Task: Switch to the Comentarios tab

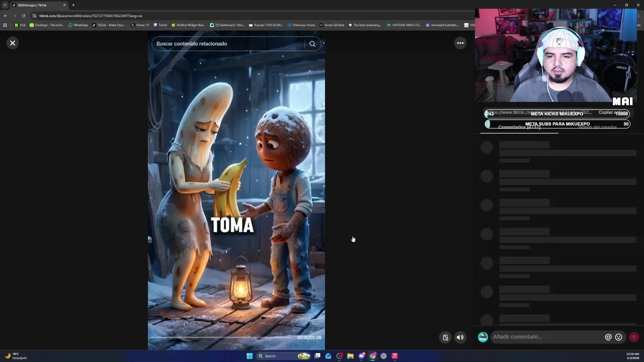Action: 519,127
